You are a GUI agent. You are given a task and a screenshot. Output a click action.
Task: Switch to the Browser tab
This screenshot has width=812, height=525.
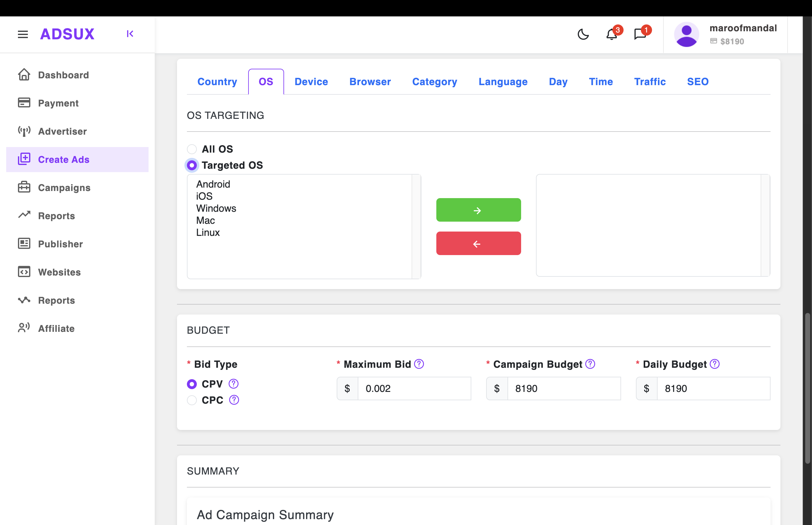(370, 82)
